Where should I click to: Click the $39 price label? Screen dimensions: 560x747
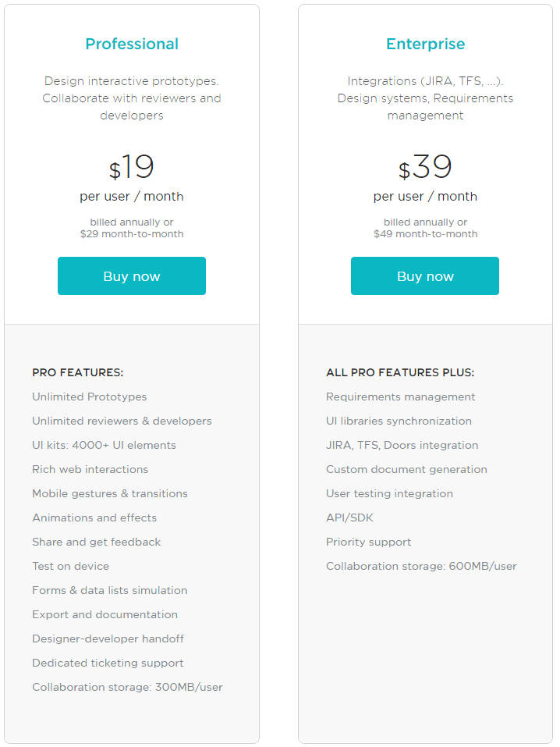tap(425, 166)
